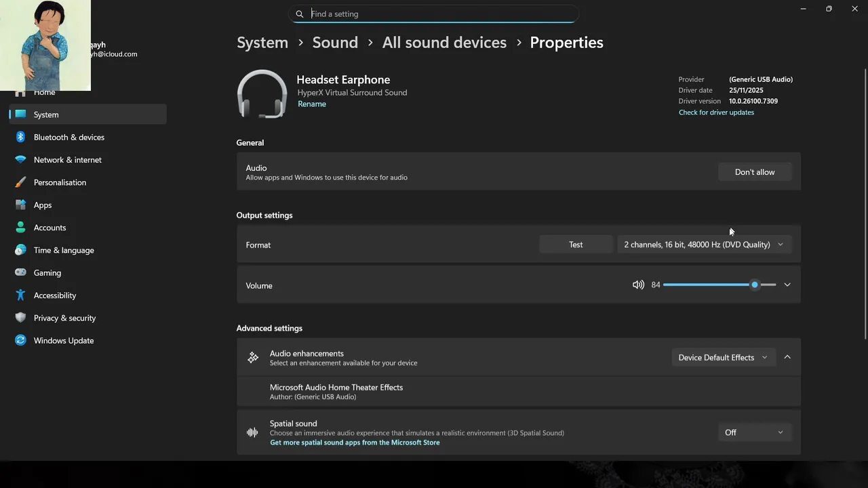Click the Bluetooth & devices sidebar icon
Viewport: 868px width, 488px height.
pos(20,137)
